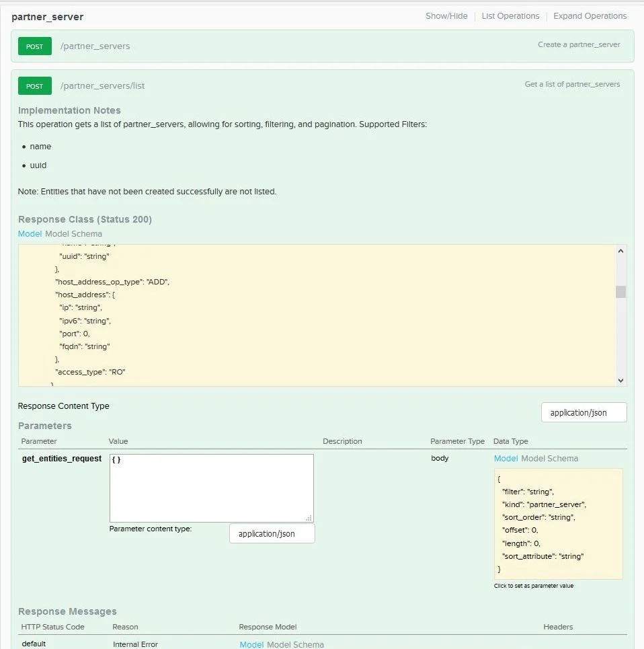
Task: Open Response Content Type dropdown
Action: 583,413
